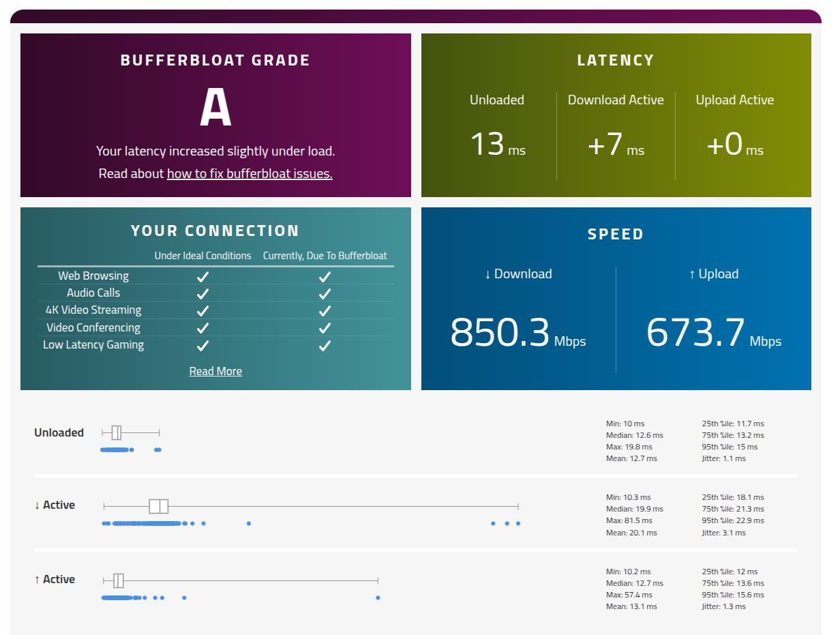Viewport: 840px width, 635px height.
Task: Click Low Latency Gaming checkmark under Ideal Conditions
Action: click(x=202, y=345)
